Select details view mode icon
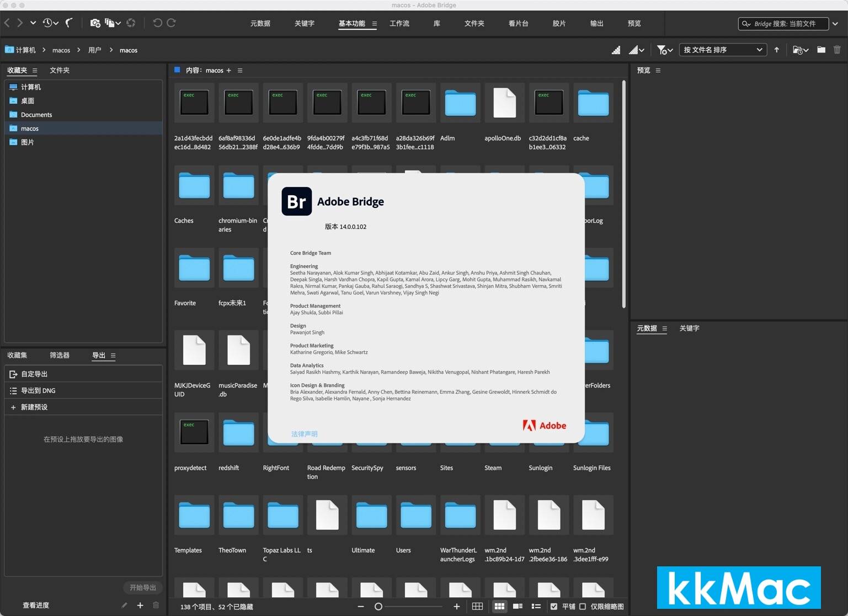The height and width of the screenshot is (616, 848). point(518,607)
